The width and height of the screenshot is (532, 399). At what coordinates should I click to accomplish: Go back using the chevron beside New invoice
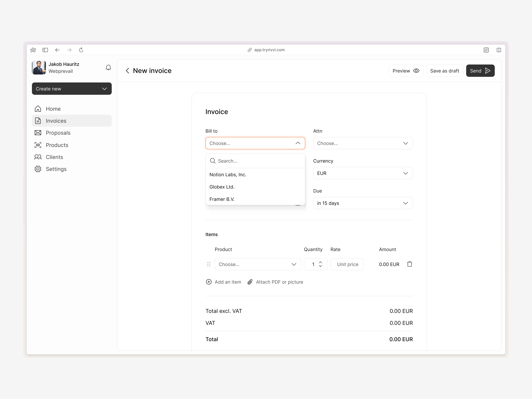127,71
